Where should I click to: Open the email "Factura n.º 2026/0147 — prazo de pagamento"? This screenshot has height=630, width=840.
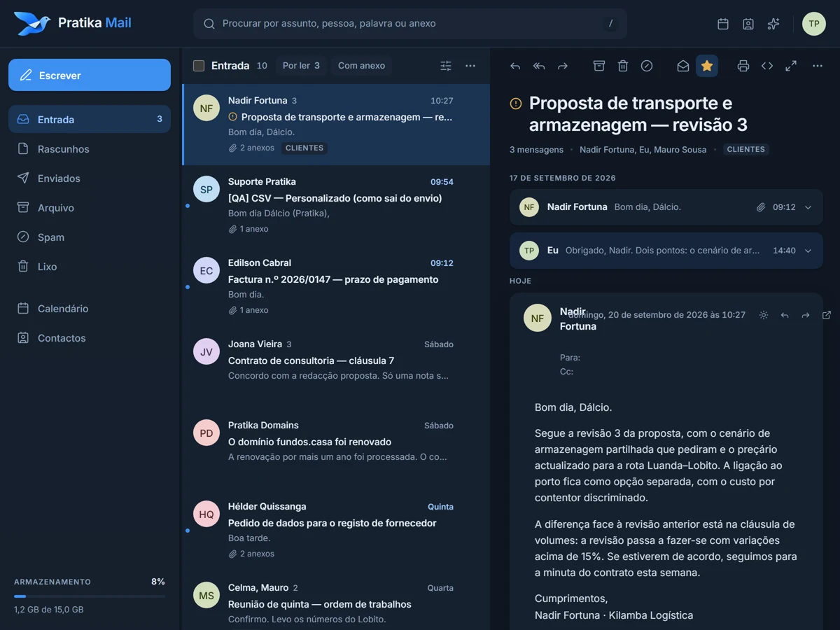tap(336, 287)
